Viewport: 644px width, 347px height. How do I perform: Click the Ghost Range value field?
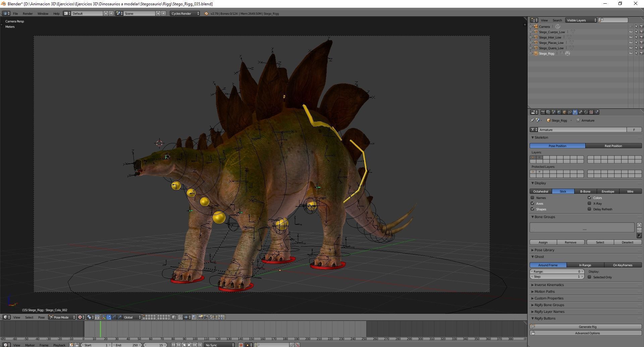[557, 272]
